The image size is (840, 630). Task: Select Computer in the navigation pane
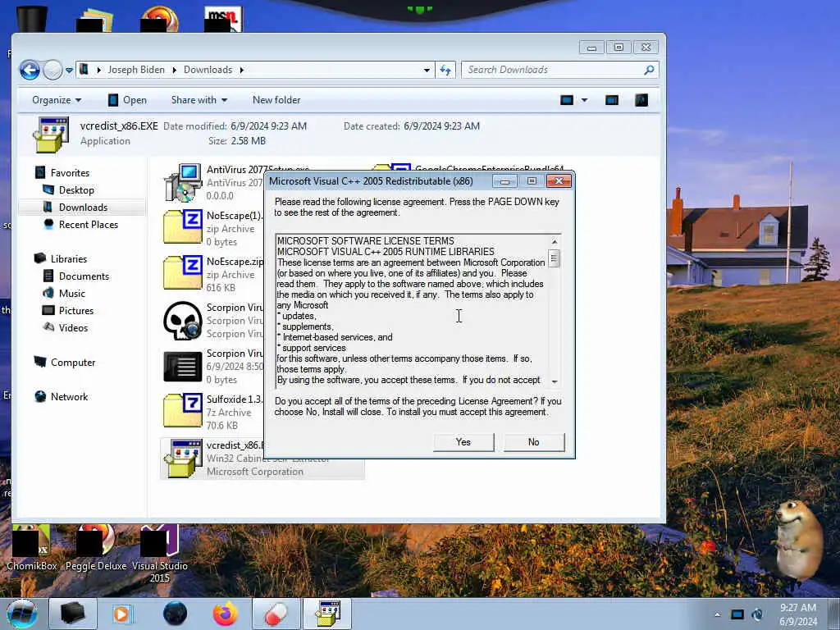point(72,363)
